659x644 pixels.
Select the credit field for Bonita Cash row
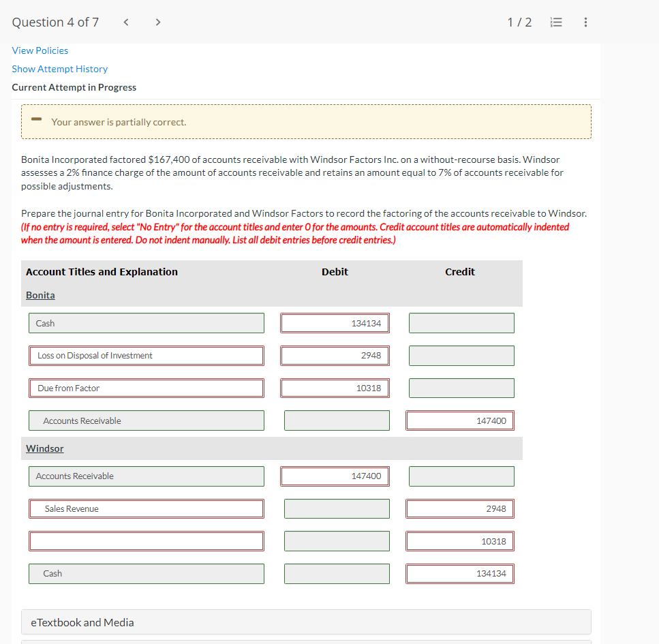click(461, 323)
